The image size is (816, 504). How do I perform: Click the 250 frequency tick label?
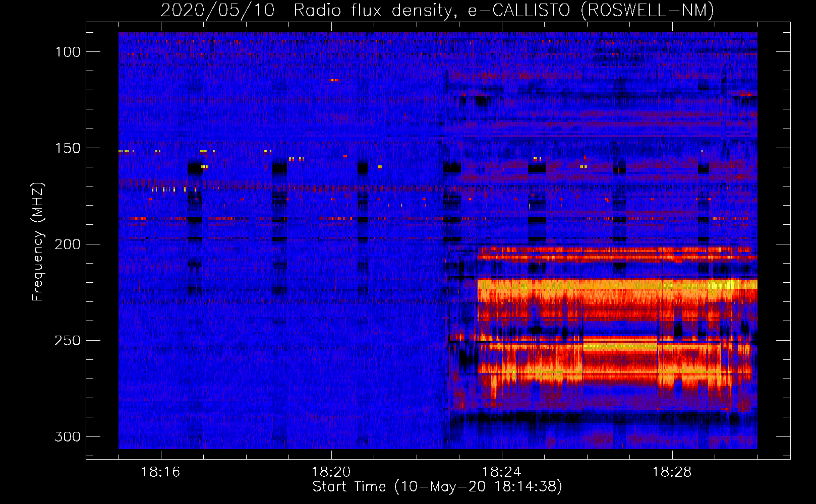[68, 341]
